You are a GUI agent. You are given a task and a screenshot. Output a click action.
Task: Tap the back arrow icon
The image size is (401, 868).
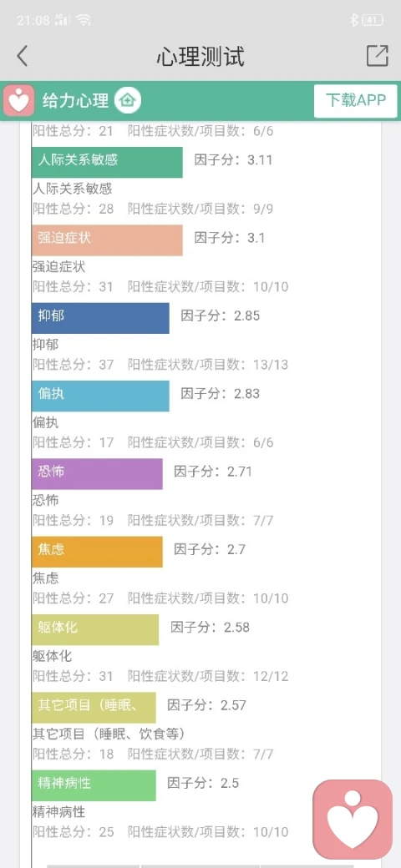(23, 56)
